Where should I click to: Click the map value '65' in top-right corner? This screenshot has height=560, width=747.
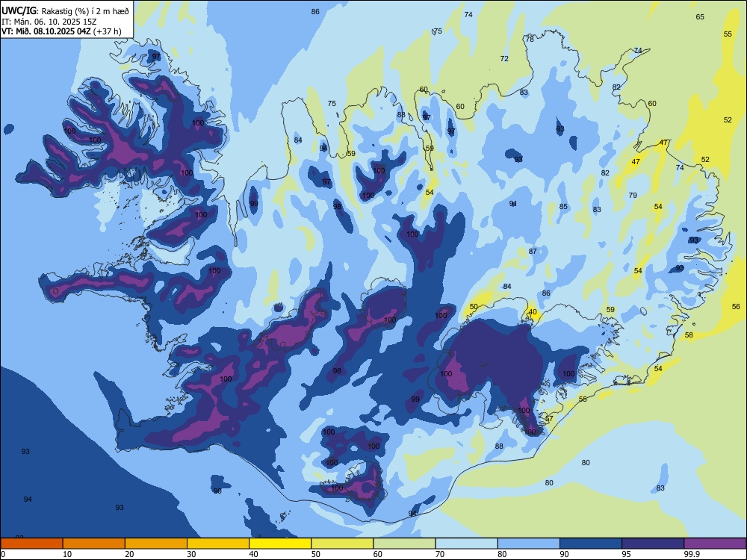(700, 16)
